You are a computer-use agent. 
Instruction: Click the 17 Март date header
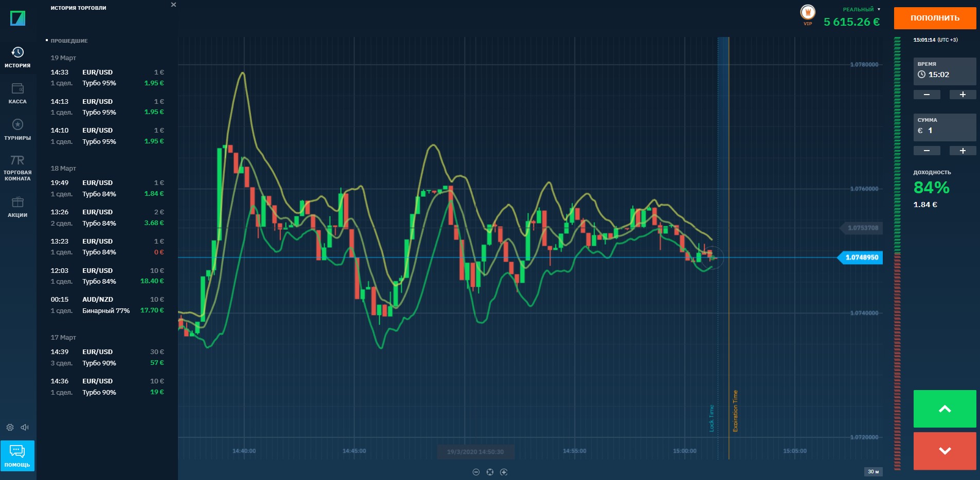pyautogui.click(x=63, y=337)
